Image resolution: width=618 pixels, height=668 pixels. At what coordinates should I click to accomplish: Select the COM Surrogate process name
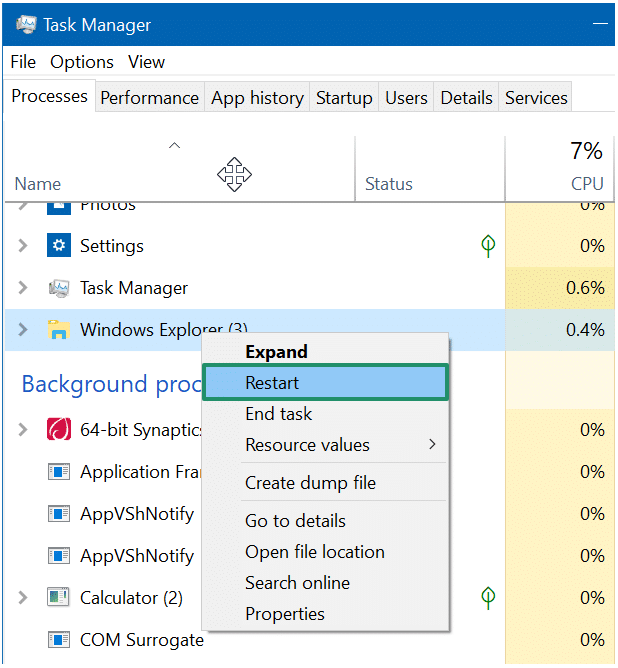142,640
